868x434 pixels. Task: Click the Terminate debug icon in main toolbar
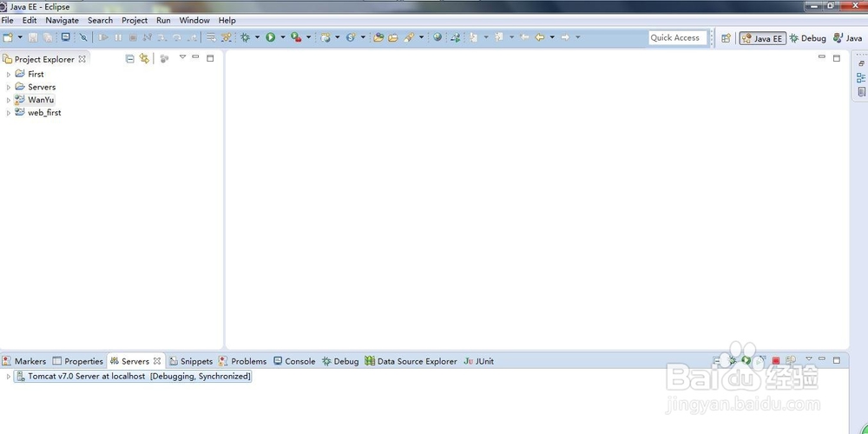pyautogui.click(x=133, y=37)
